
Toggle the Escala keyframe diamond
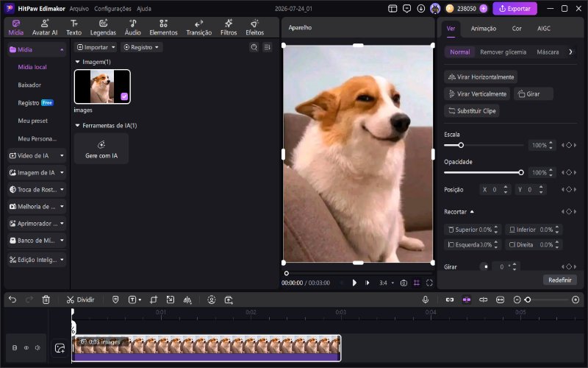click(569, 145)
